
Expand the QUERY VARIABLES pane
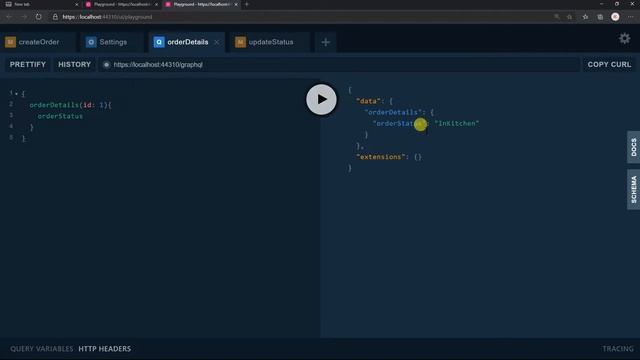[41, 349]
